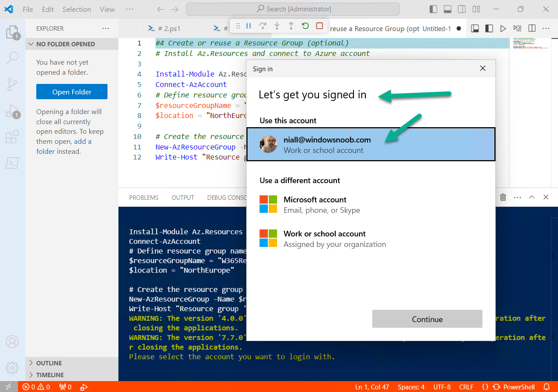Expand the OUTLINE section
The width and height of the screenshot is (558, 392).
tap(49, 363)
